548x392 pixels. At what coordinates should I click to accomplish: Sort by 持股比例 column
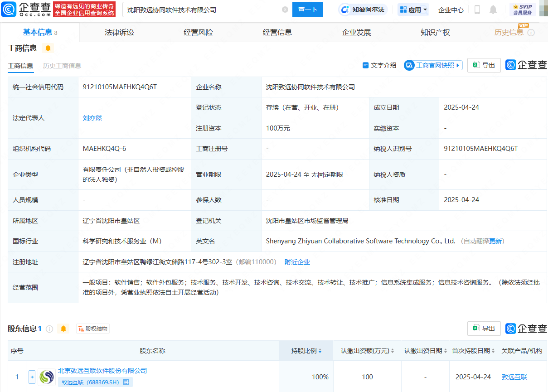pos(306,351)
